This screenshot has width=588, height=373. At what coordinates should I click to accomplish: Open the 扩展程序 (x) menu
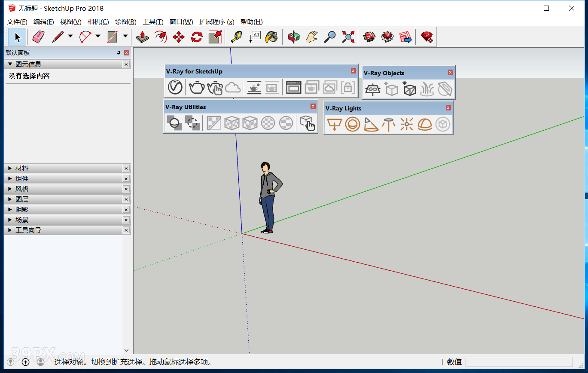click(x=216, y=22)
